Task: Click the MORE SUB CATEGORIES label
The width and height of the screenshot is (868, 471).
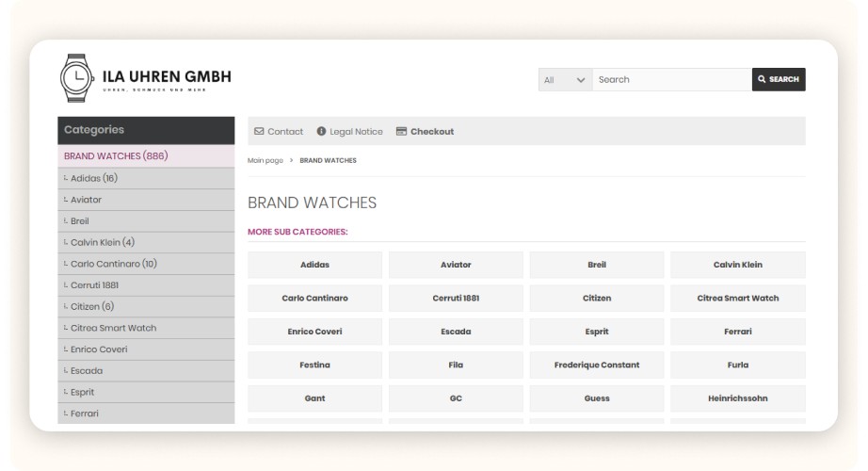Action: click(x=297, y=232)
